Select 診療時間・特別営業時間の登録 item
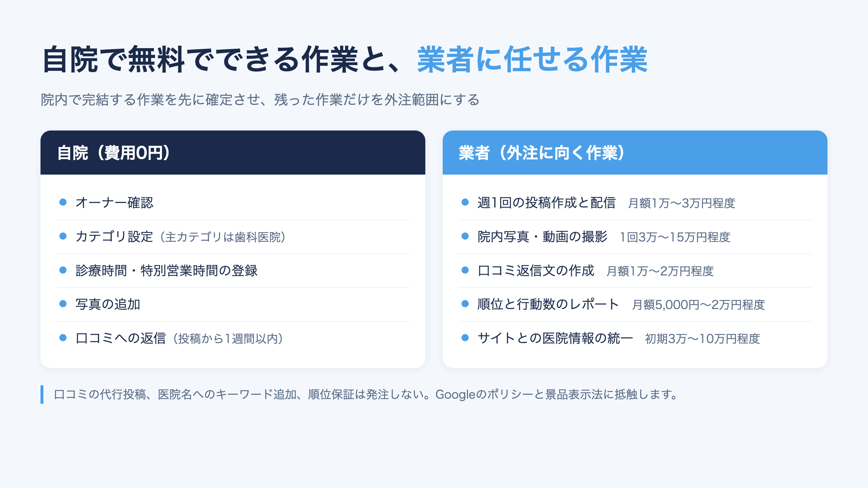 233,271
